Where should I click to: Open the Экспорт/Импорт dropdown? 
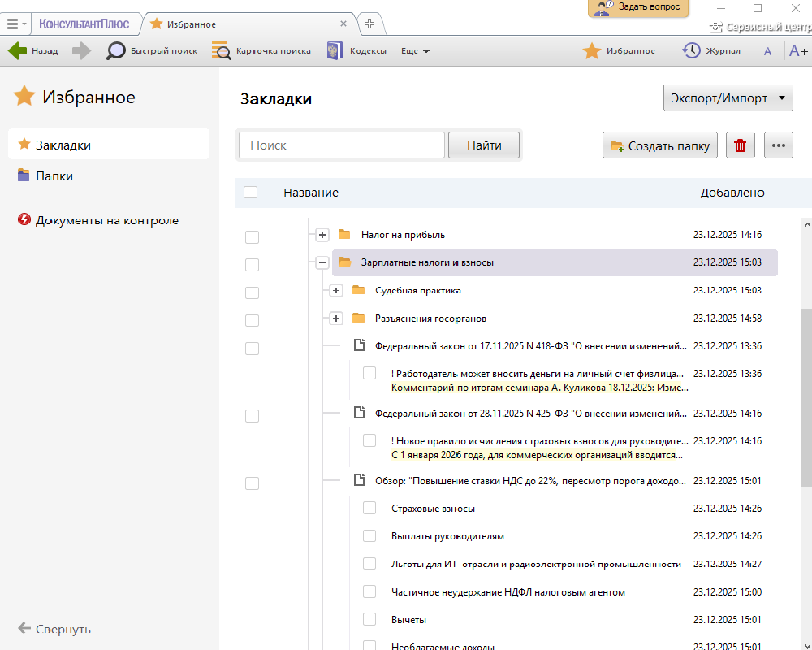[x=728, y=98]
